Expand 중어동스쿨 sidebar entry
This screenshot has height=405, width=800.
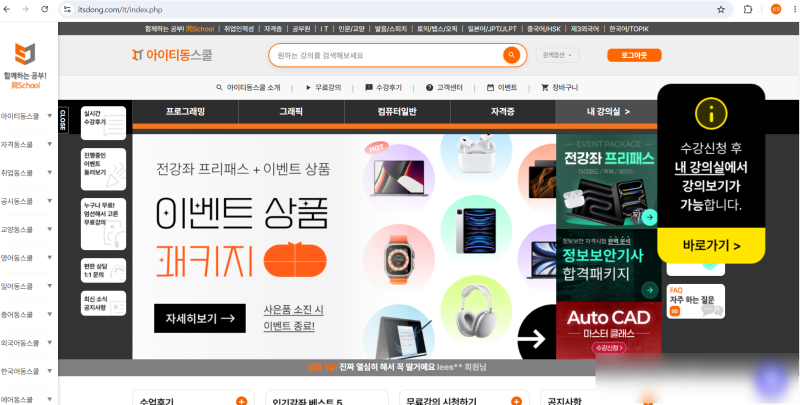(49, 314)
